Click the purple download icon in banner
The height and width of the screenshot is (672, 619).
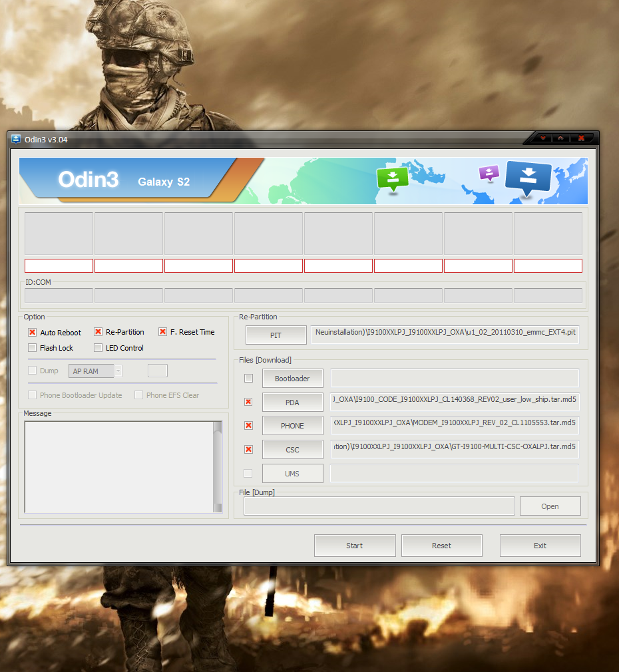coord(489,173)
